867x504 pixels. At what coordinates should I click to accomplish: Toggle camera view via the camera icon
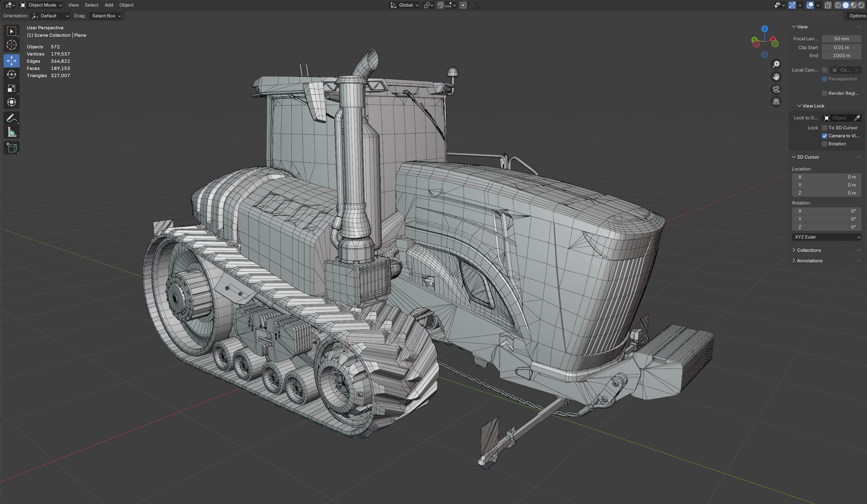776,90
